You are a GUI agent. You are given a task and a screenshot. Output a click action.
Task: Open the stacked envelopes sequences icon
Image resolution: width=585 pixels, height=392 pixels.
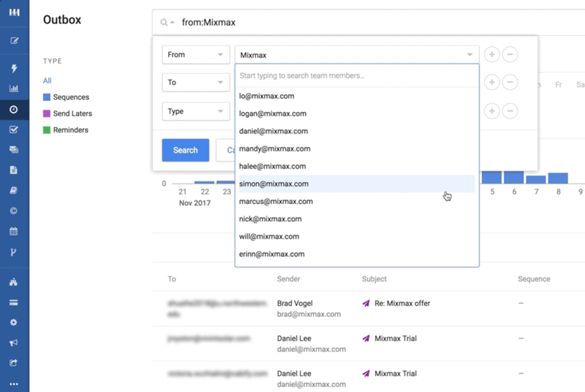tap(14, 150)
